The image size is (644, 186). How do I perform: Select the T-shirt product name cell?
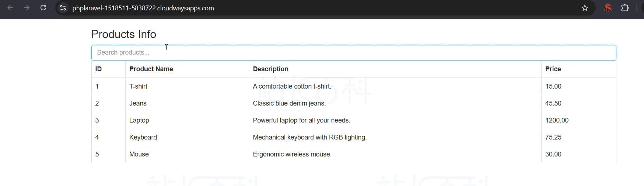(187, 86)
